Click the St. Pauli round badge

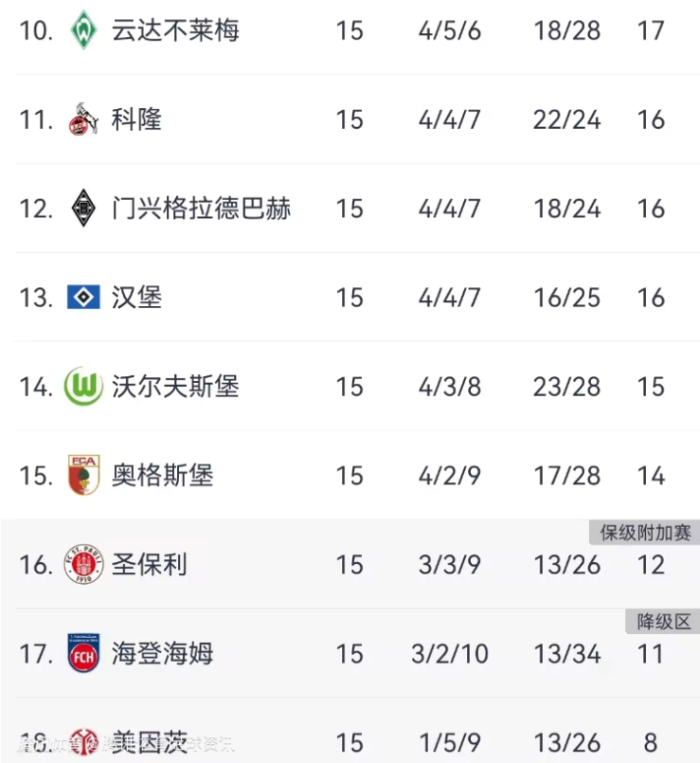tap(83, 565)
